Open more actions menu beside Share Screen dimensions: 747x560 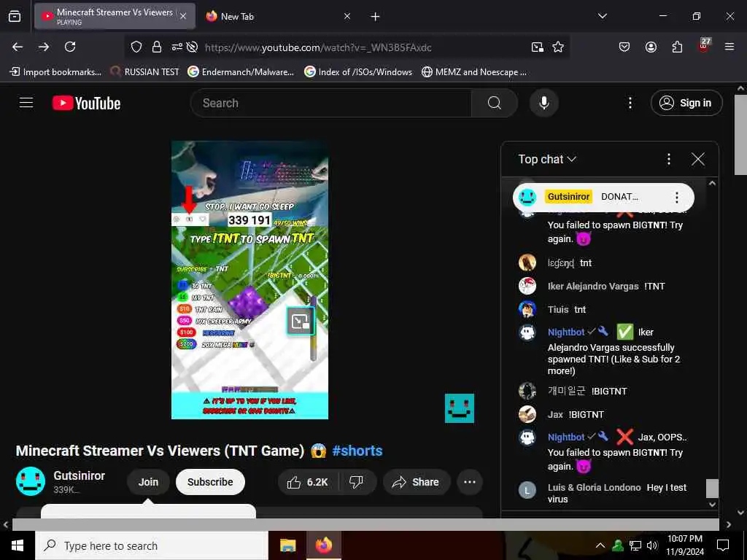pyautogui.click(x=470, y=482)
